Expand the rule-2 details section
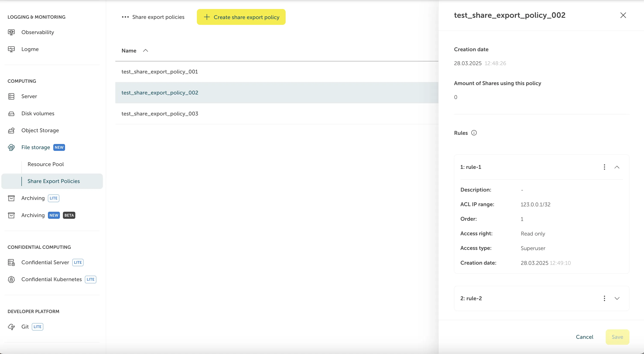Screen dimensions: 644x354 (617, 298)
